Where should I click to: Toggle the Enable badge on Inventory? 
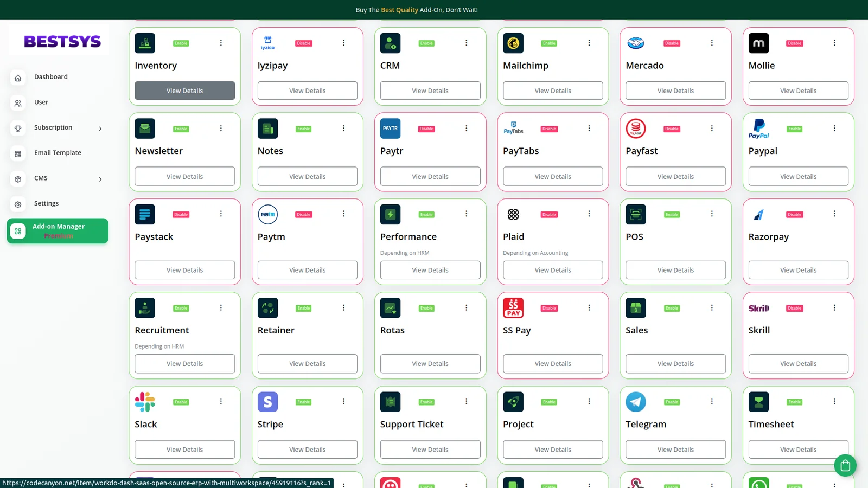pyautogui.click(x=181, y=43)
